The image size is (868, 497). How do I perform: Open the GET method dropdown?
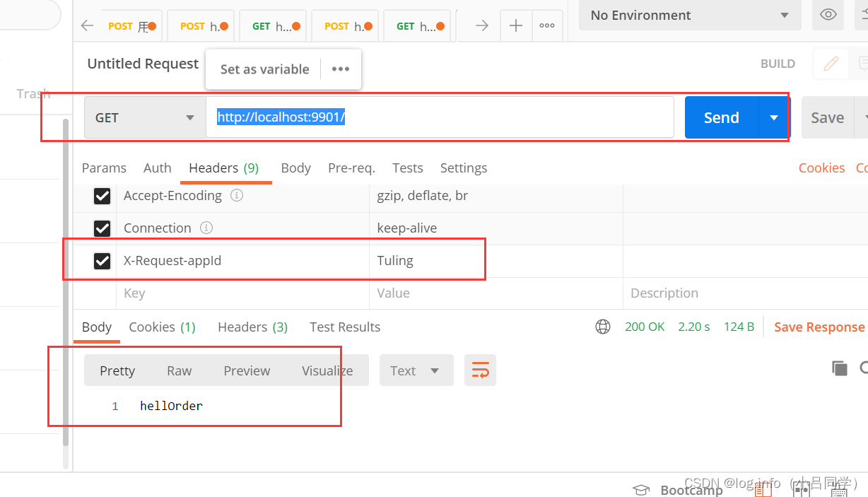pyautogui.click(x=145, y=117)
